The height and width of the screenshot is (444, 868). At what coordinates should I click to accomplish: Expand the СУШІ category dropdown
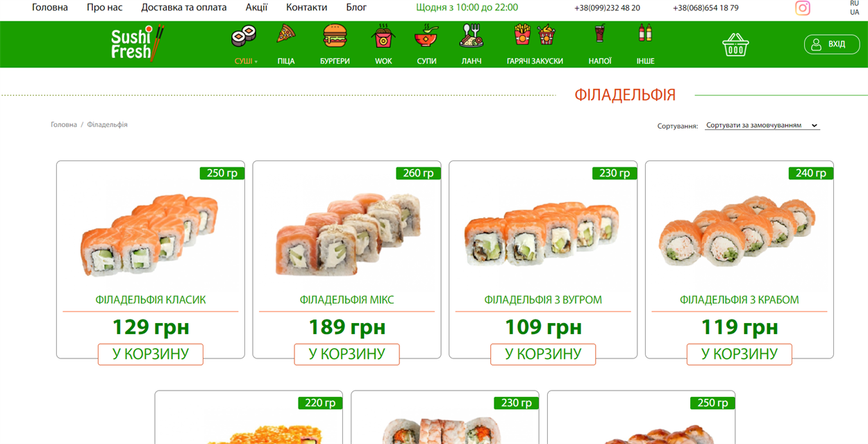coord(246,61)
